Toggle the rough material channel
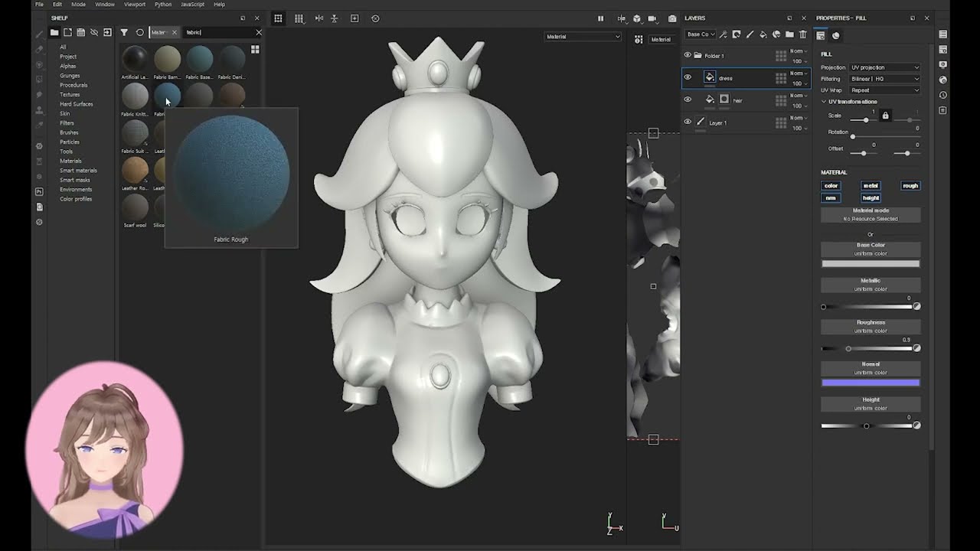The width and height of the screenshot is (980, 551). pos(910,185)
